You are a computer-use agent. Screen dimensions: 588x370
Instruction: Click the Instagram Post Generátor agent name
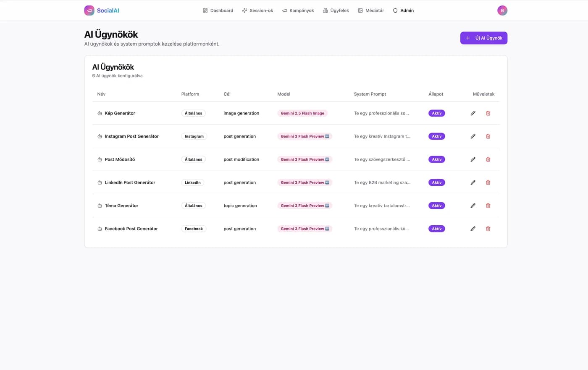point(131,136)
